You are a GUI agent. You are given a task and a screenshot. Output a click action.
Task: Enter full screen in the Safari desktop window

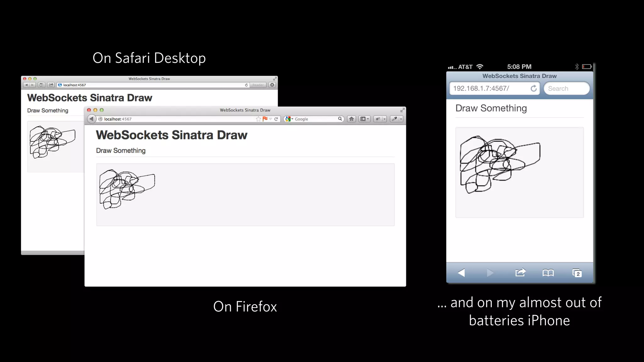pyautogui.click(x=275, y=79)
